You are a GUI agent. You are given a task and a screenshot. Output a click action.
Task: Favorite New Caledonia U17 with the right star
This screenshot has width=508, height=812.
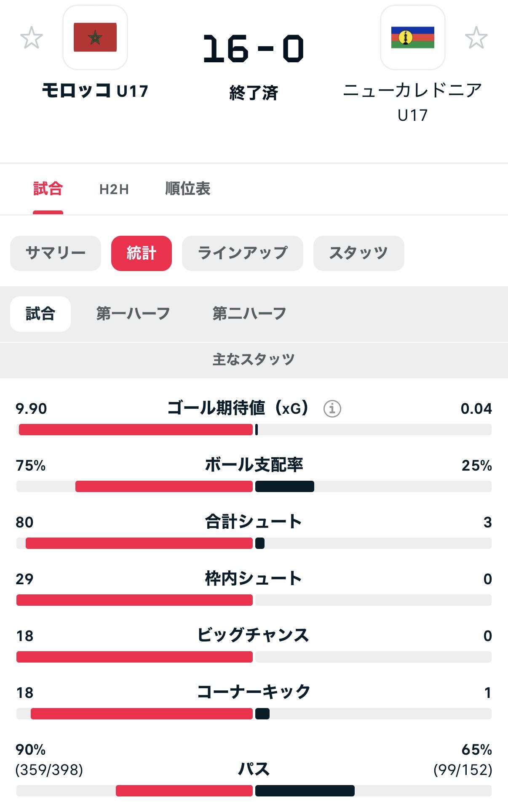click(476, 38)
